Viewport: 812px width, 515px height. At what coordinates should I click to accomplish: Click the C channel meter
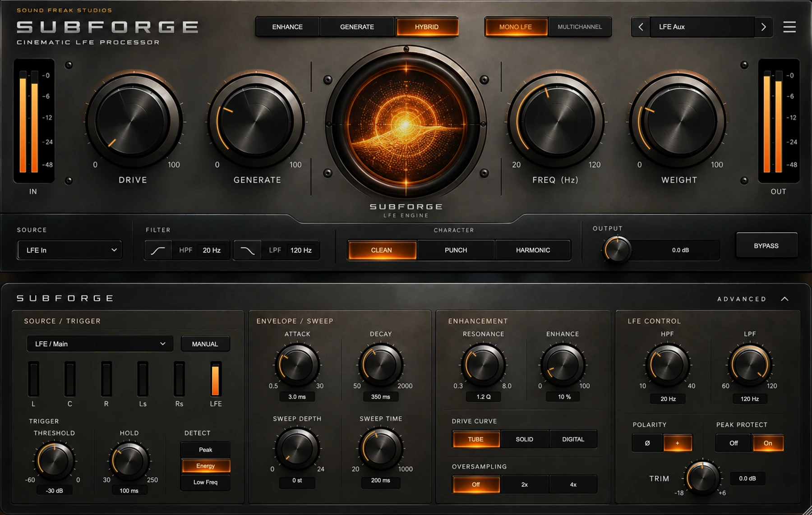(70, 379)
